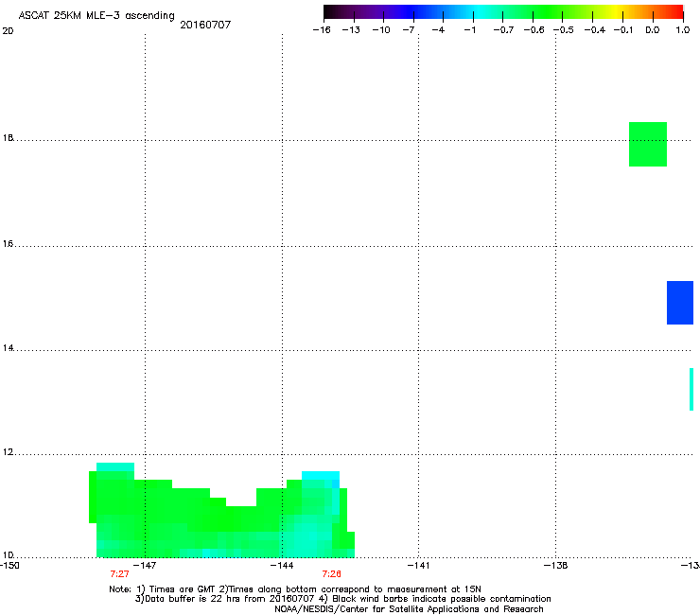Click the NOAA/NESDIS credit line
700x615 pixels.
[409, 609]
